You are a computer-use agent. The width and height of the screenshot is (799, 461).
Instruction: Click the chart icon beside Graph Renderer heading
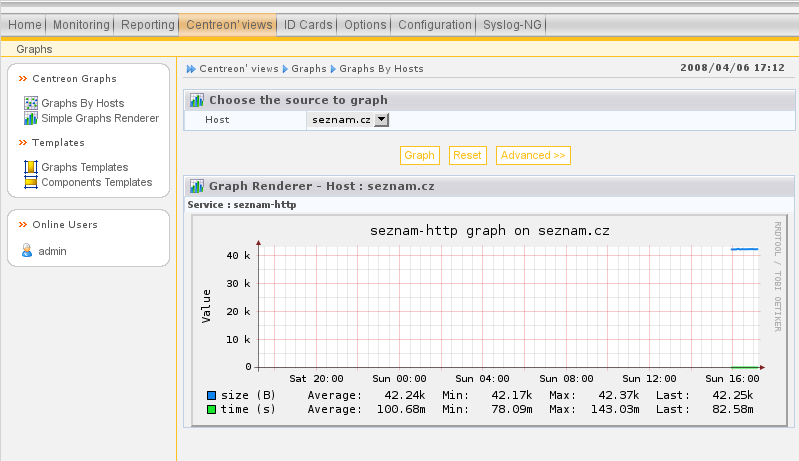coord(197,186)
